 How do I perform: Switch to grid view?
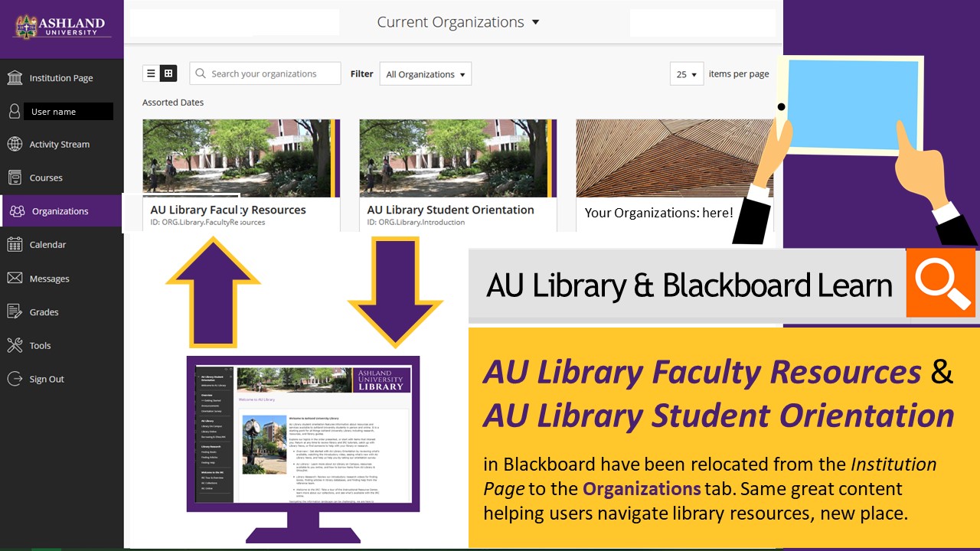[168, 73]
